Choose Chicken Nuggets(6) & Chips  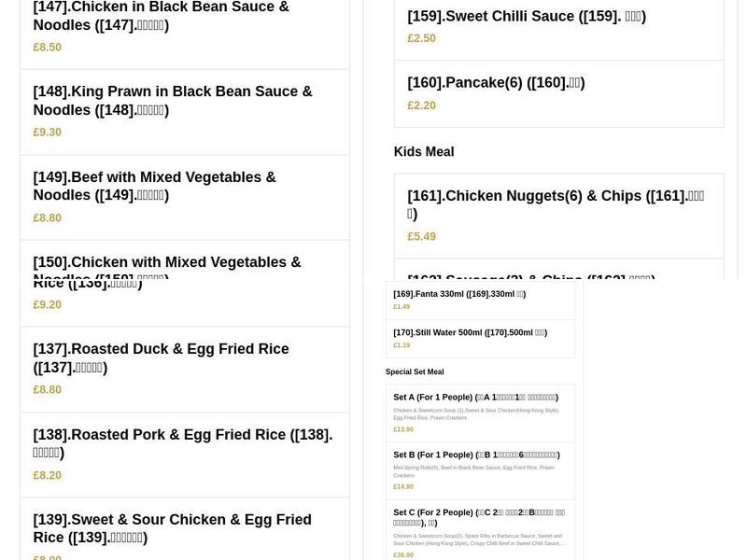tap(556, 203)
